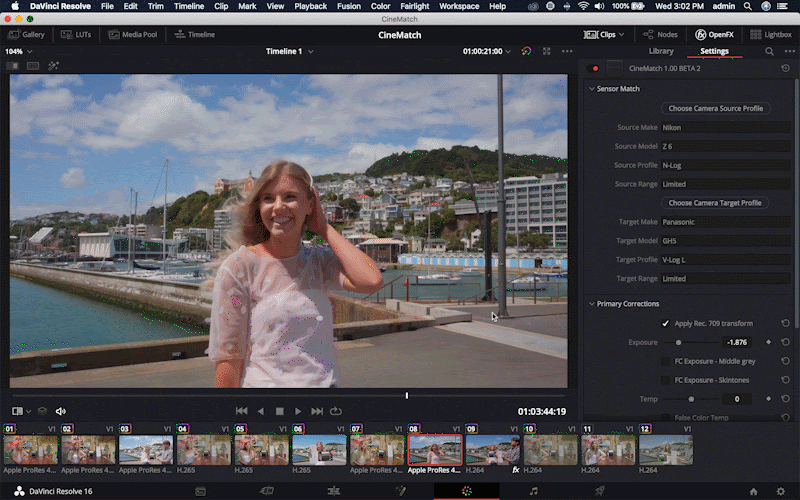Switch to the Library tab
Screen dimensions: 800x500
pyautogui.click(x=661, y=51)
